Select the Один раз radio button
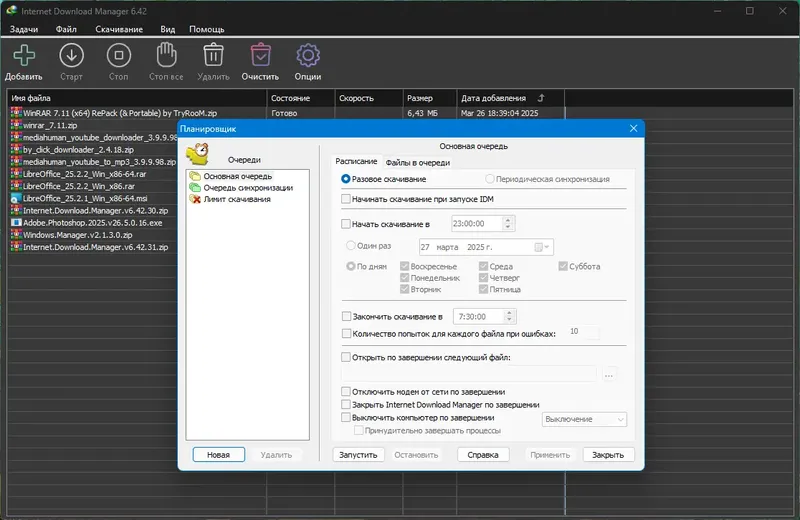 [x=351, y=245]
